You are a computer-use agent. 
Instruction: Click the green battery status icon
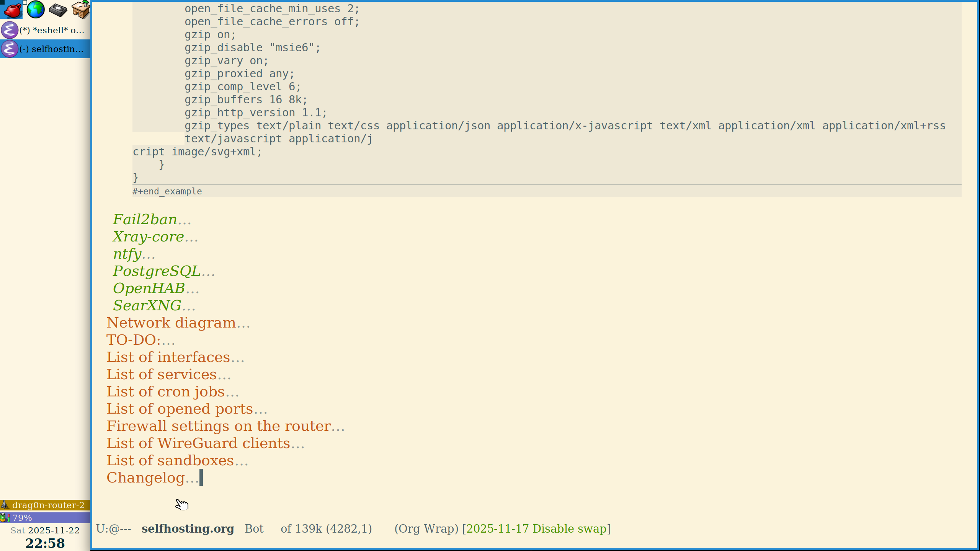5,518
